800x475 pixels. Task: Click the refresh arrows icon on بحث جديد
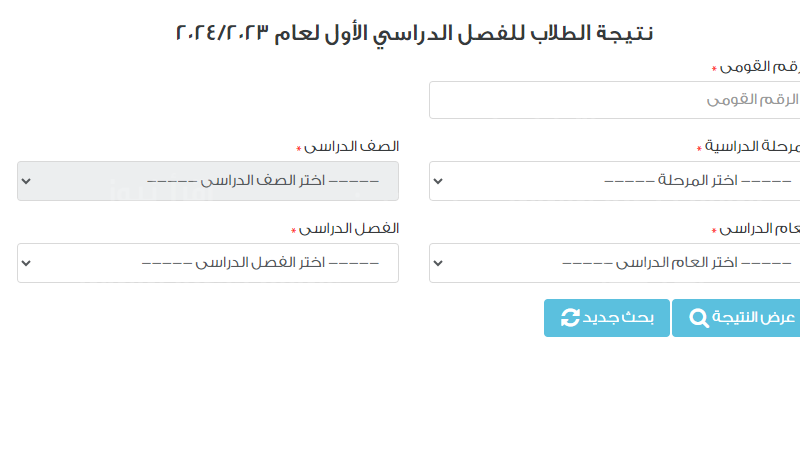571,318
